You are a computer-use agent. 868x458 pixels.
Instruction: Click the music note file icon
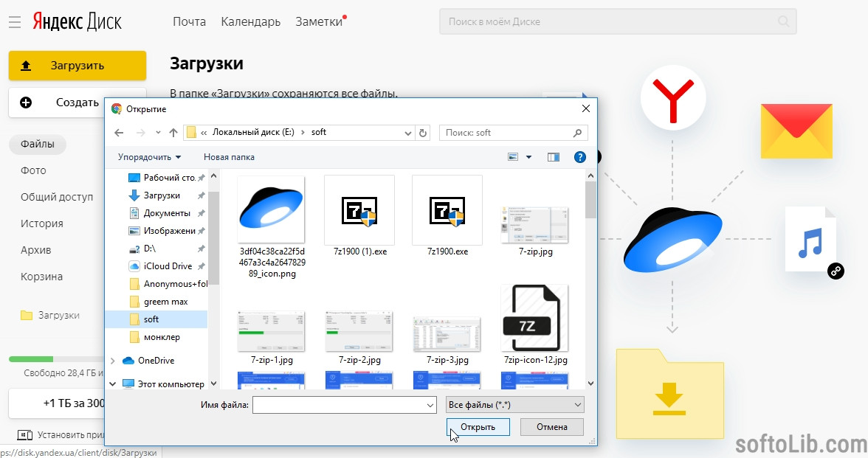click(x=810, y=239)
